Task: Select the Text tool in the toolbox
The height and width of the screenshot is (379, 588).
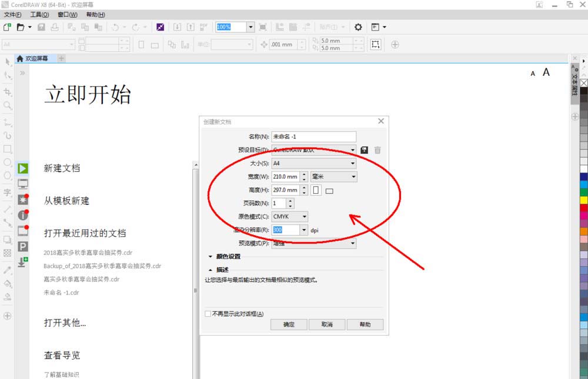Action: pos(8,193)
